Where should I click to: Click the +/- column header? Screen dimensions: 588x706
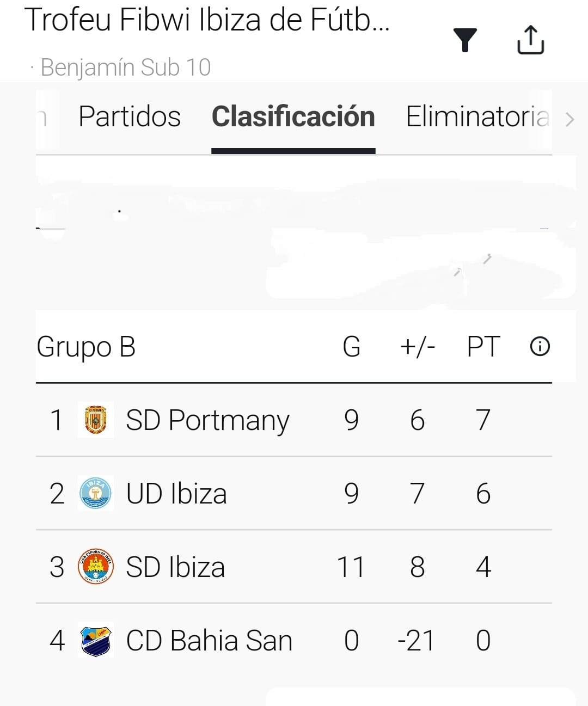pyautogui.click(x=417, y=347)
